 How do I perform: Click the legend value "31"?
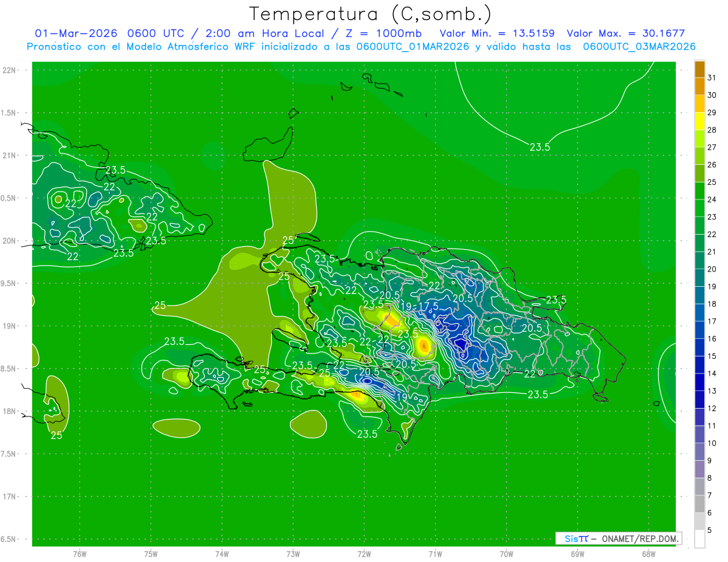(712, 78)
